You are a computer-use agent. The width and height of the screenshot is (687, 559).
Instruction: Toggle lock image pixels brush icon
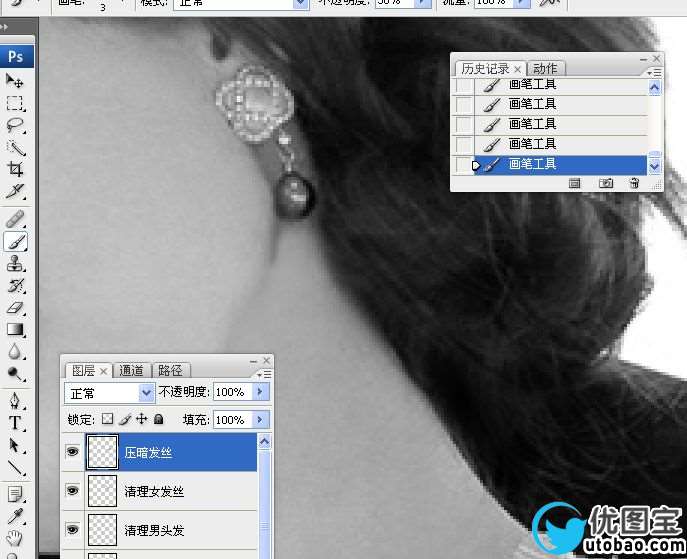coord(125,419)
